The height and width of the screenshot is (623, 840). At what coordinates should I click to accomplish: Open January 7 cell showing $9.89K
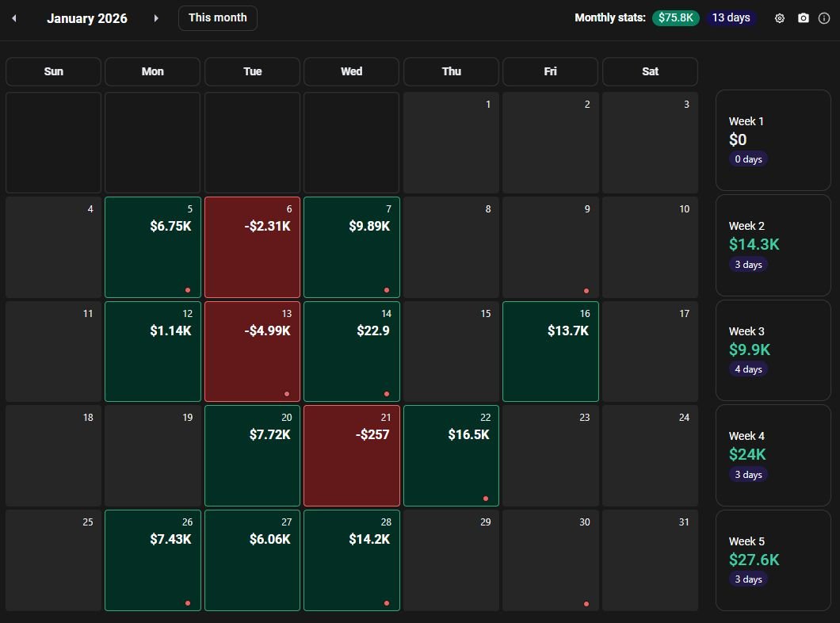pos(351,247)
